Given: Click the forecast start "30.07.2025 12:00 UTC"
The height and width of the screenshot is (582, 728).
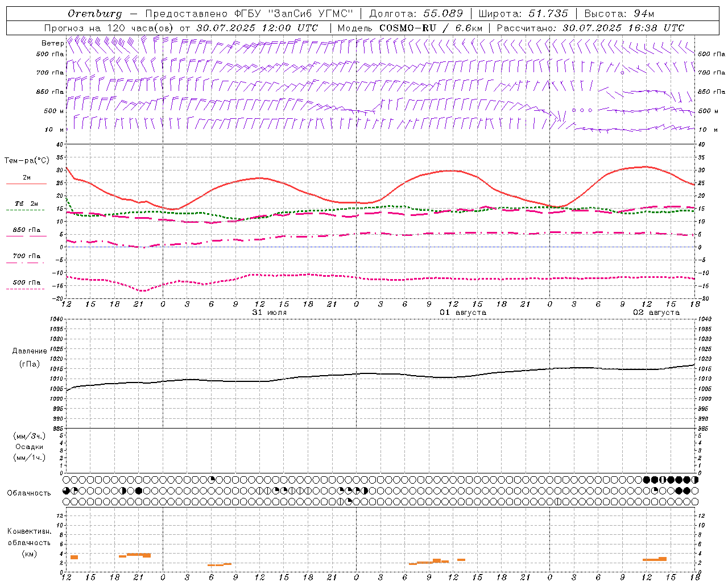Looking at the screenshot, I should tap(257, 28).
